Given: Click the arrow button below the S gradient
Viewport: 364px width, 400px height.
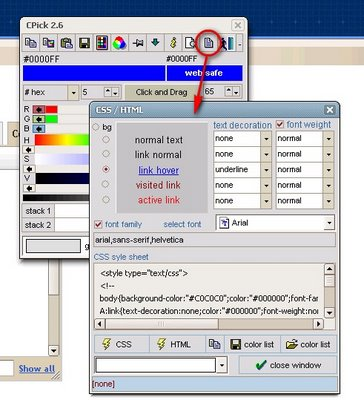Looking at the screenshot, I should click(x=29, y=169).
